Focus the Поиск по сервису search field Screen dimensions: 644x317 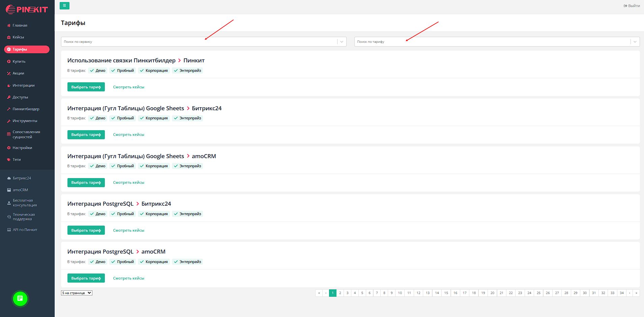pyautogui.click(x=199, y=42)
